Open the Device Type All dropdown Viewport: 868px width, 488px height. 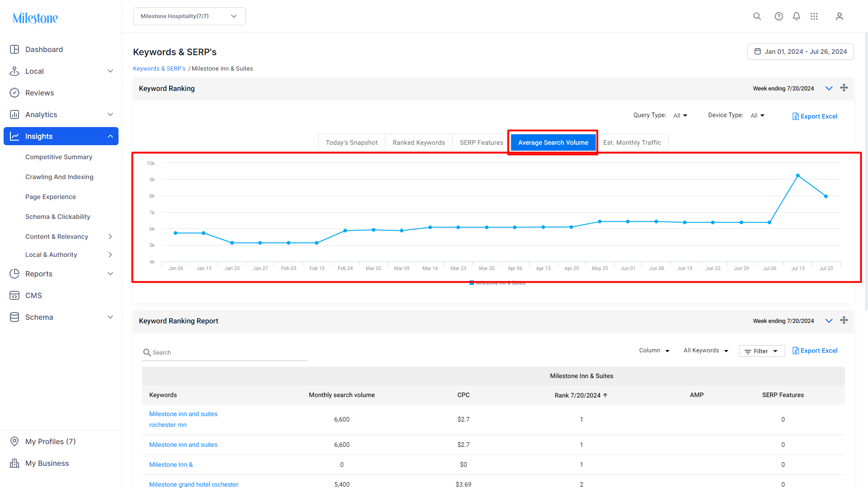[757, 116]
